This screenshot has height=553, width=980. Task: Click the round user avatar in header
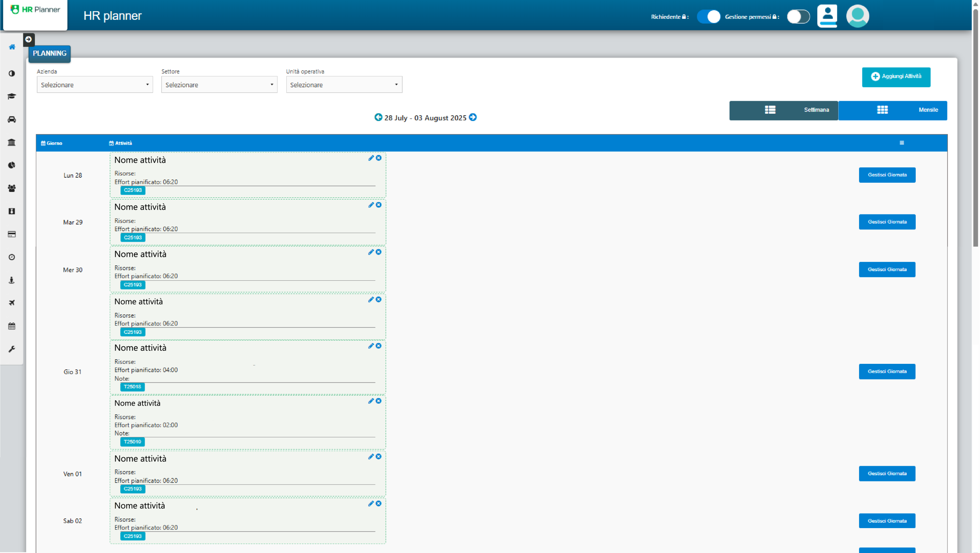[x=857, y=16]
